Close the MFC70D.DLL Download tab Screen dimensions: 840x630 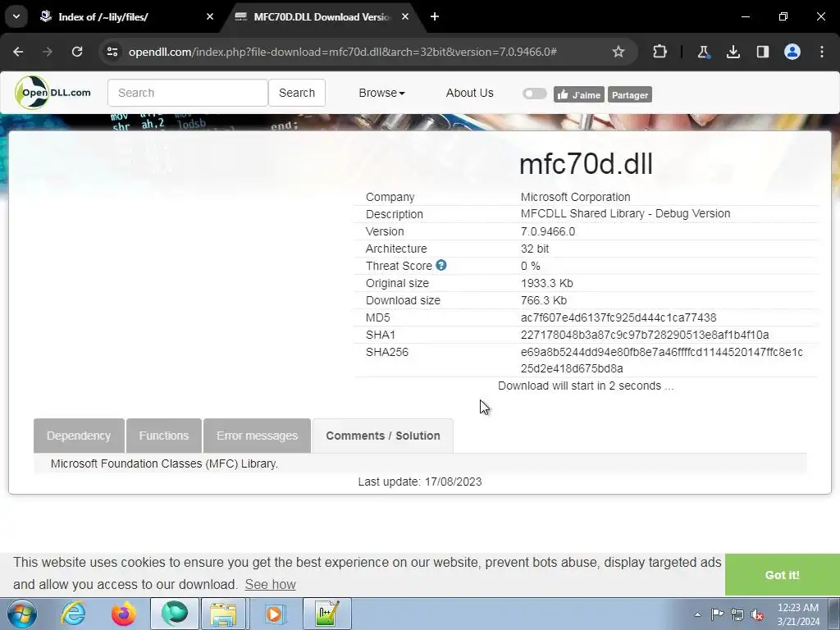coord(405,16)
